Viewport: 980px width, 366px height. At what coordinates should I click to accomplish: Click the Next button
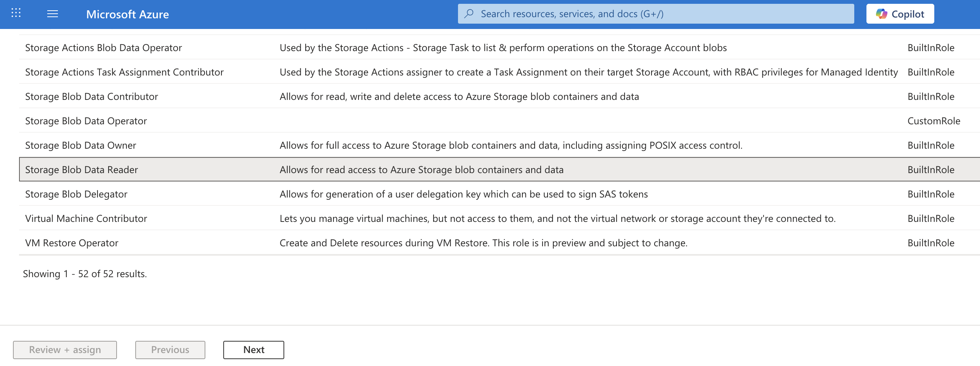pyautogui.click(x=254, y=350)
